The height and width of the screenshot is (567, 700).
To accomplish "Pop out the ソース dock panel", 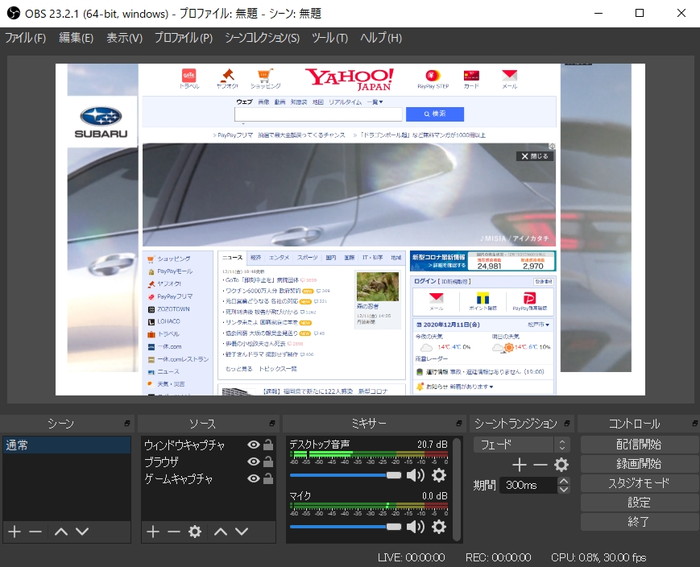I will pos(272,423).
